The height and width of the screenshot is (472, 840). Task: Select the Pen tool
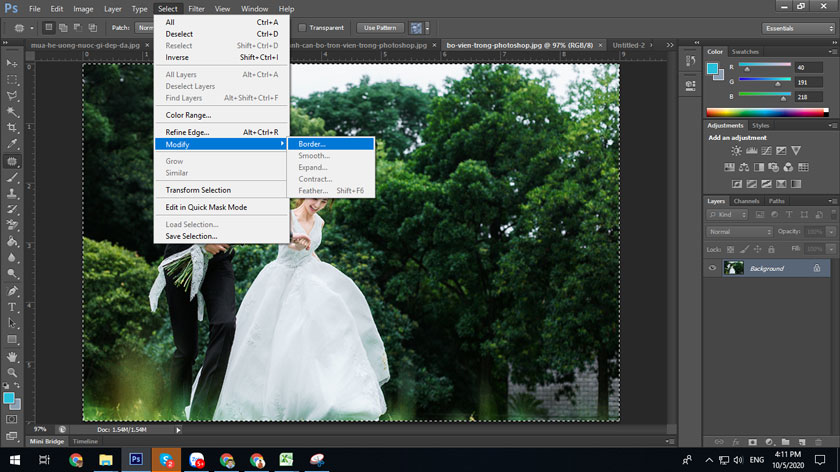tap(12, 291)
